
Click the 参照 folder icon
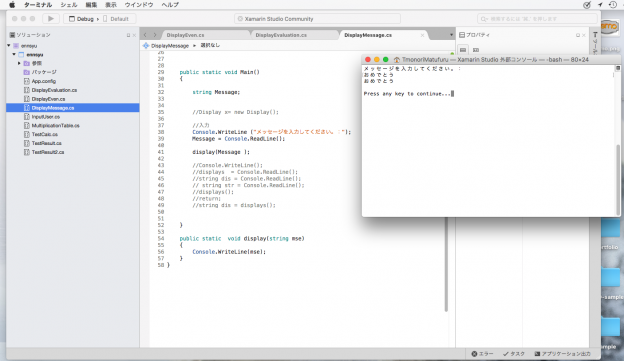[x=27, y=63]
